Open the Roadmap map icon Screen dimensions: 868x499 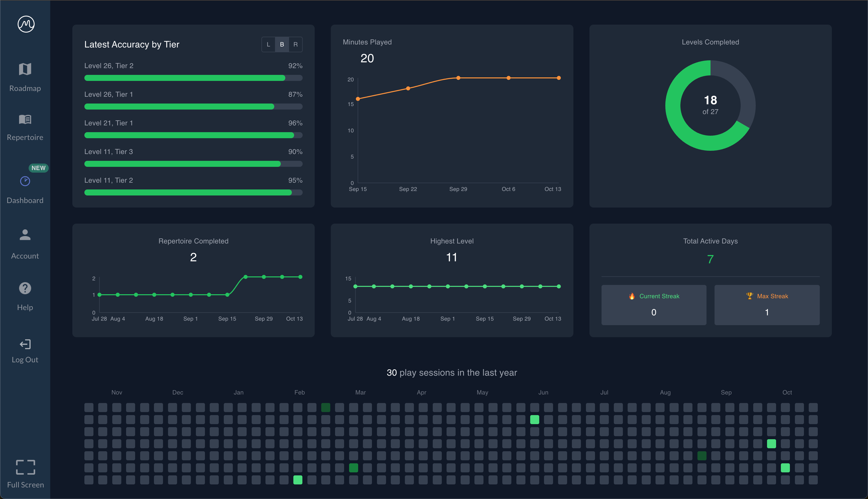25,69
